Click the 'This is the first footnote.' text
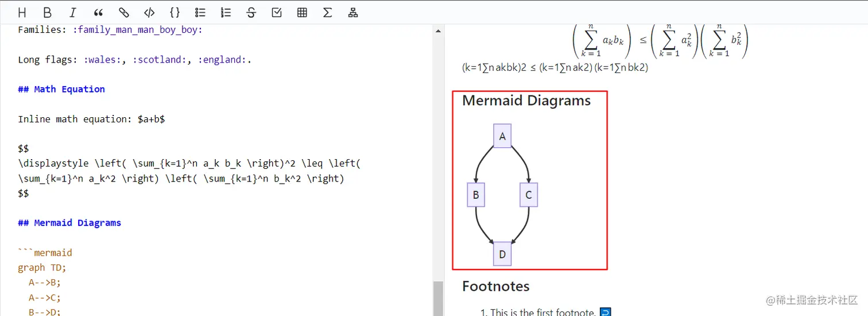The image size is (868, 316). [x=543, y=312]
